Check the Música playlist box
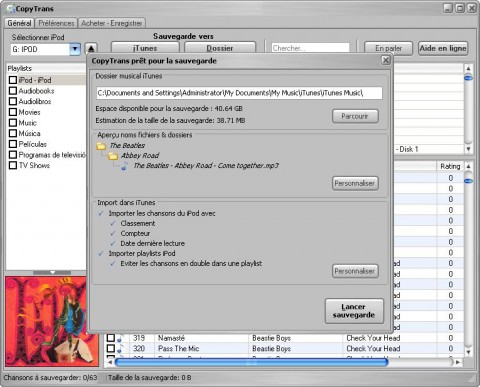 13,133
